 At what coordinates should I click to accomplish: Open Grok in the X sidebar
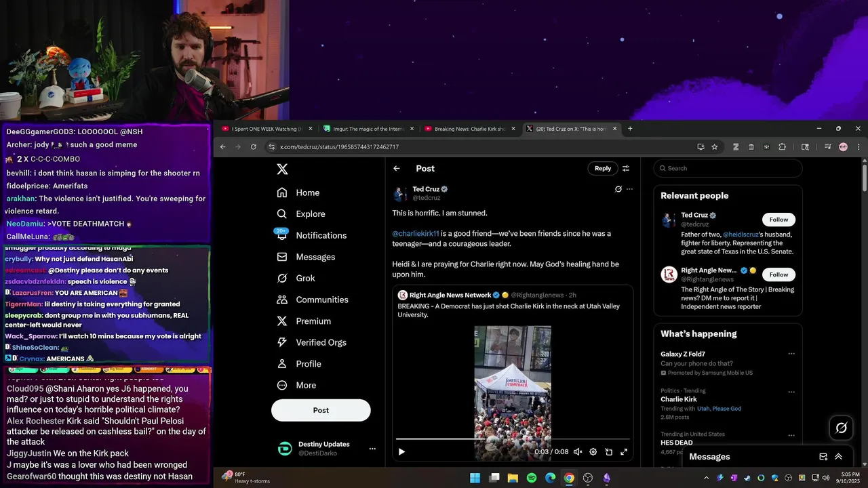[x=296, y=278]
